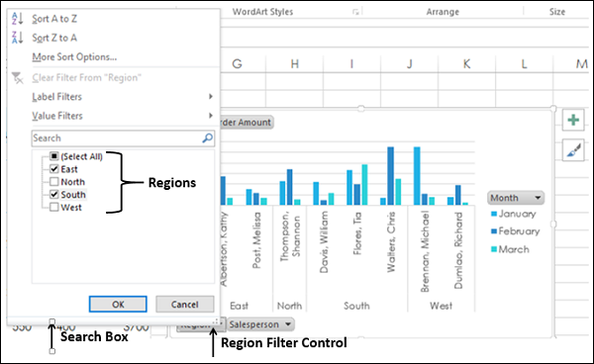Confirm the filter with OK
Screen dimensions: 594x364
[118, 305]
